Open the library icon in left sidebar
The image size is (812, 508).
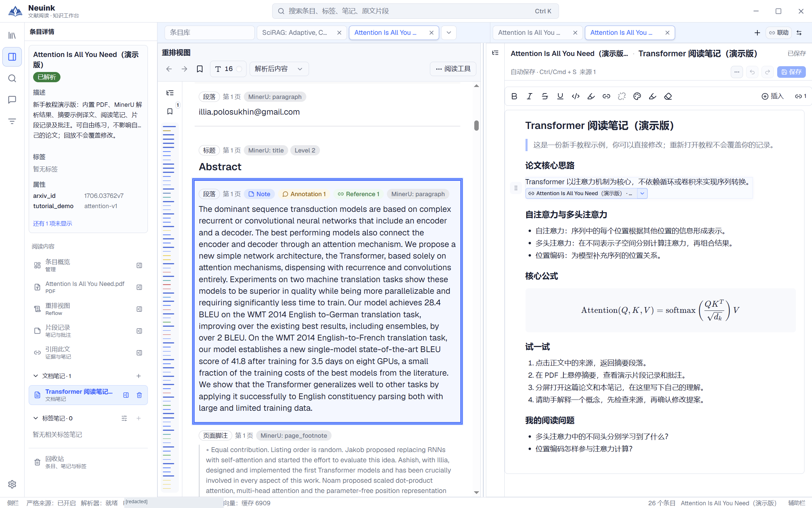coord(12,35)
